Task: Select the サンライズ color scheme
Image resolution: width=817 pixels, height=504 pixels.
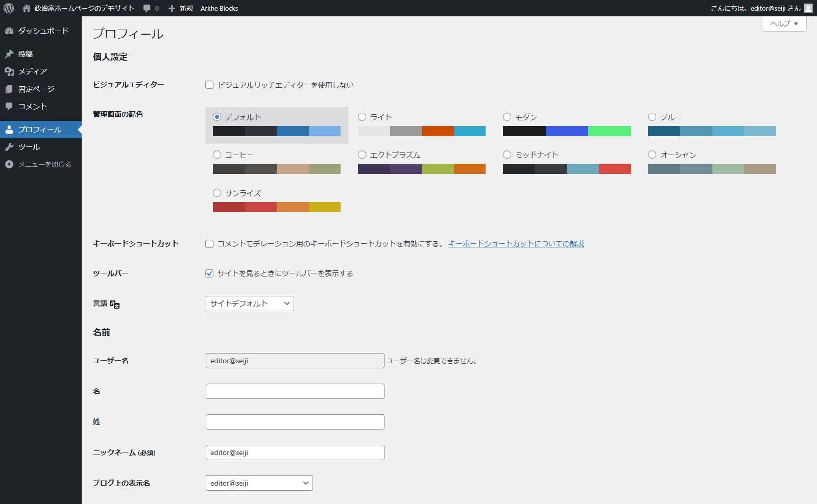Action: (x=217, y=193)
